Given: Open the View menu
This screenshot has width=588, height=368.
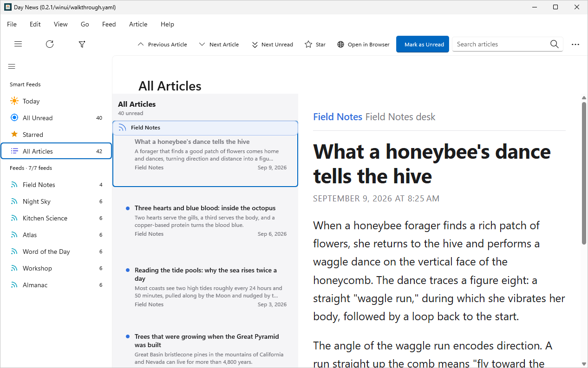Looking at the screenshot, I should click(61, 24).
